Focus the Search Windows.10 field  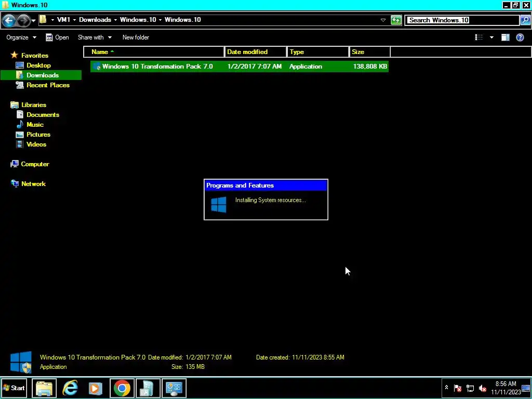(x=463, y=20)
